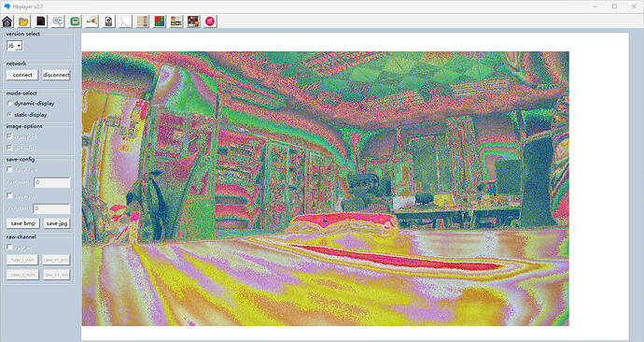Click the colorful histogram toolbar icon
644x342 pixels.
[x=91, y=21]
